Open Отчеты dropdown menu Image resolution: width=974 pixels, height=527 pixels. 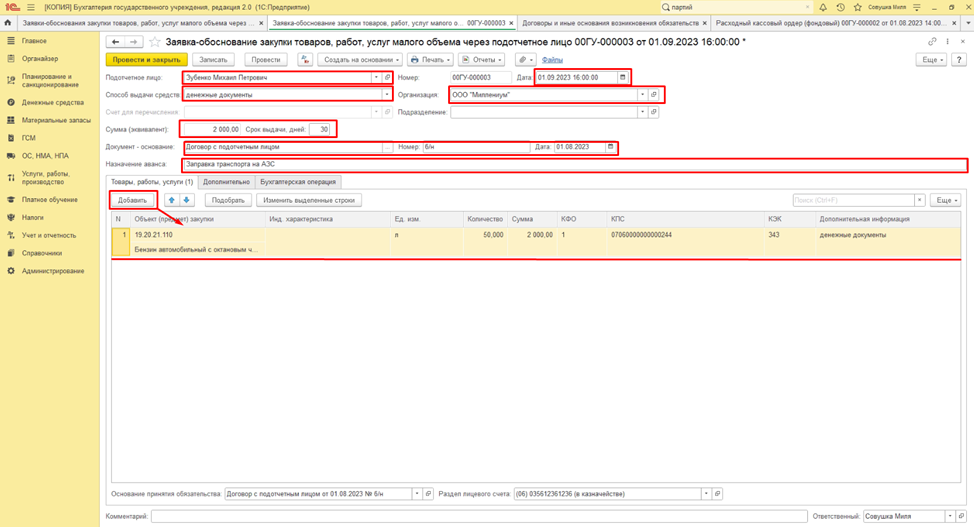tap(482, 60)
